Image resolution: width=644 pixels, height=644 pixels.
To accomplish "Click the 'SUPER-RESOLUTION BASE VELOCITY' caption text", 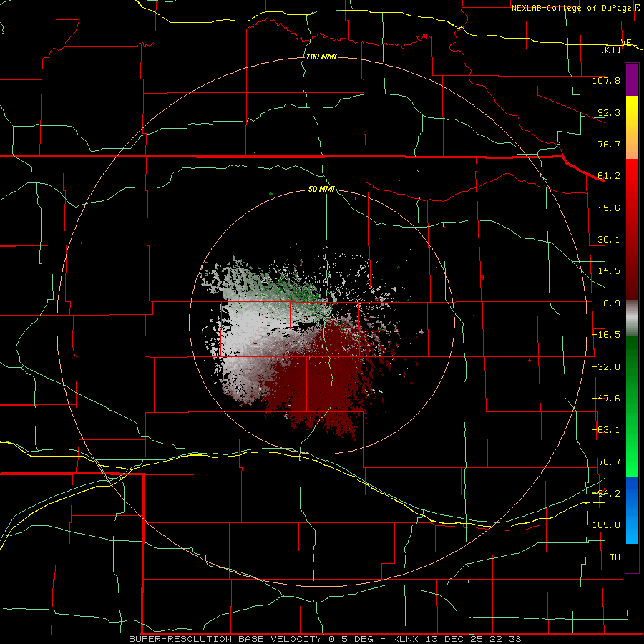I will (x=225, y=639).
